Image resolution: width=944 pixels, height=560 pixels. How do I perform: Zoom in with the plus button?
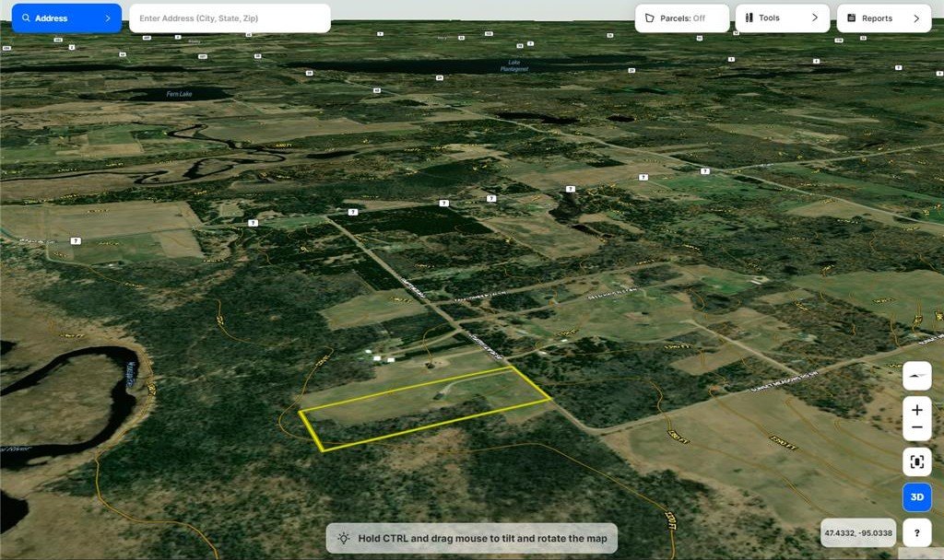[x=916, y=410]
